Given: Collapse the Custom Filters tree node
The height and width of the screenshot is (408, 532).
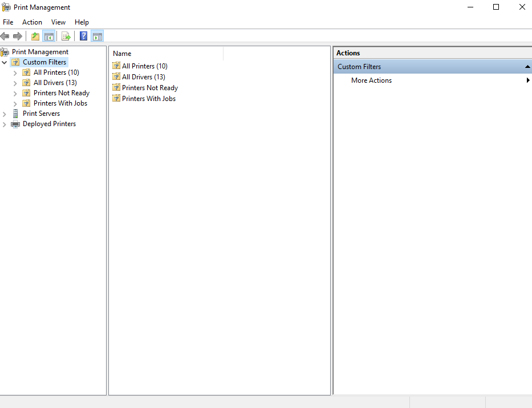Looking at the screenshot, I should tap(5, 62).
